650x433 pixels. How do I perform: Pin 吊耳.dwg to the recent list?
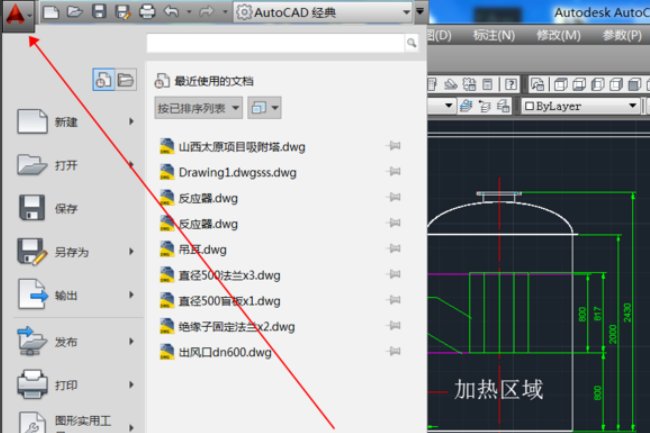393,249
